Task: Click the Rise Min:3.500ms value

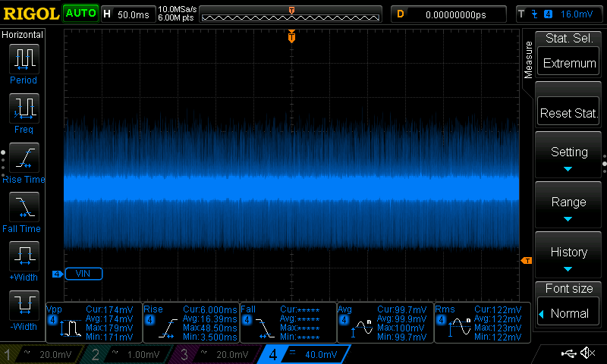Action: click(209, 337)
